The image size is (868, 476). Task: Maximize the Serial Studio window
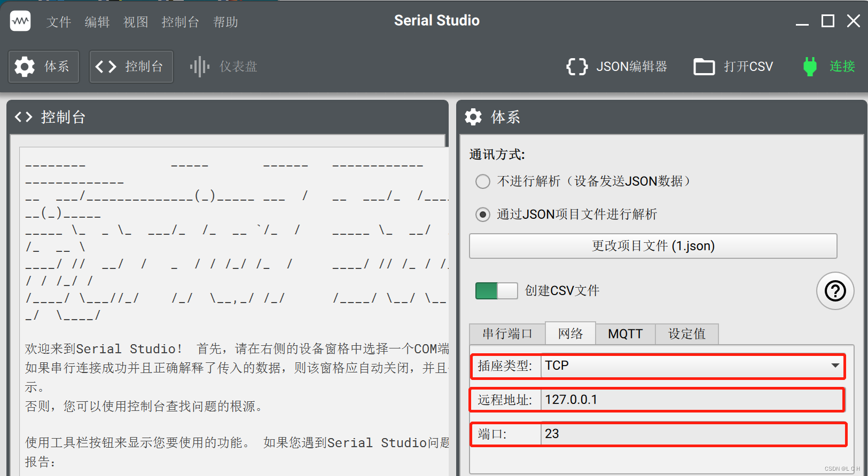pos(828,21)
